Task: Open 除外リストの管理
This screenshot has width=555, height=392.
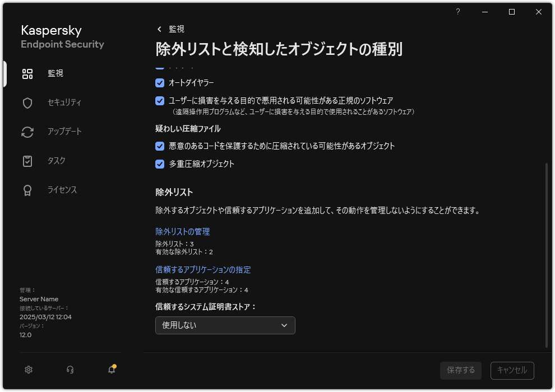Action: click(182, 231)
